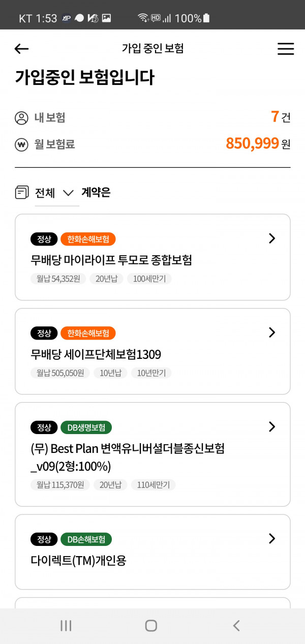This screenshot has width=305, height=644.
Task: Tap the contract list icon beside 전체
Action: [22, 193]
